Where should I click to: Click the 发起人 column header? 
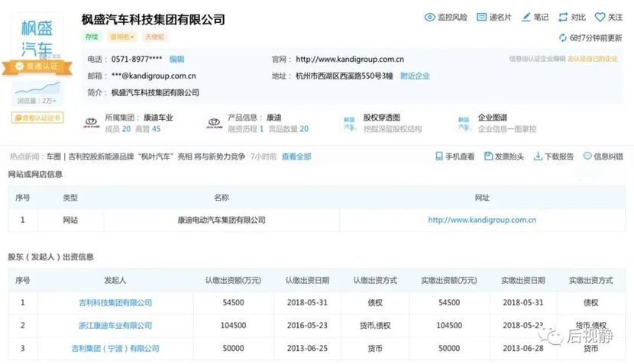coord(115,280)
